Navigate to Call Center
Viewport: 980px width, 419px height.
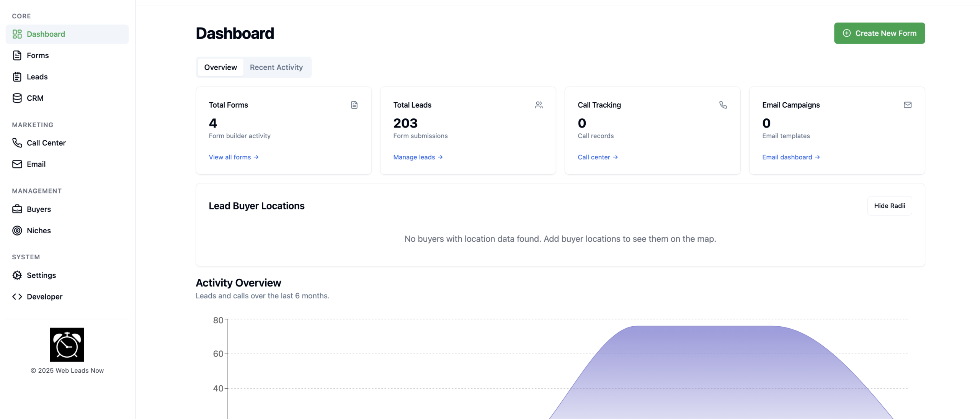pos(67,143)
